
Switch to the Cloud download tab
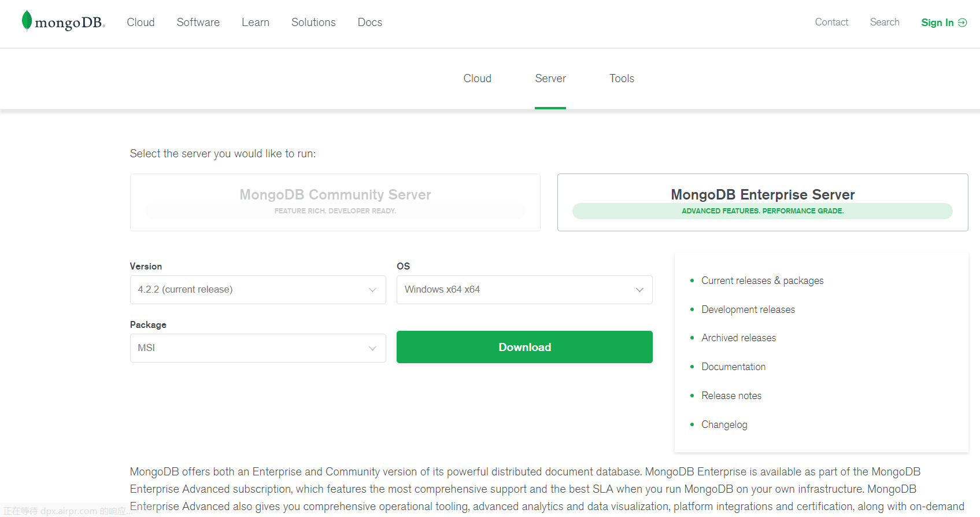click(x=477, y=79)
